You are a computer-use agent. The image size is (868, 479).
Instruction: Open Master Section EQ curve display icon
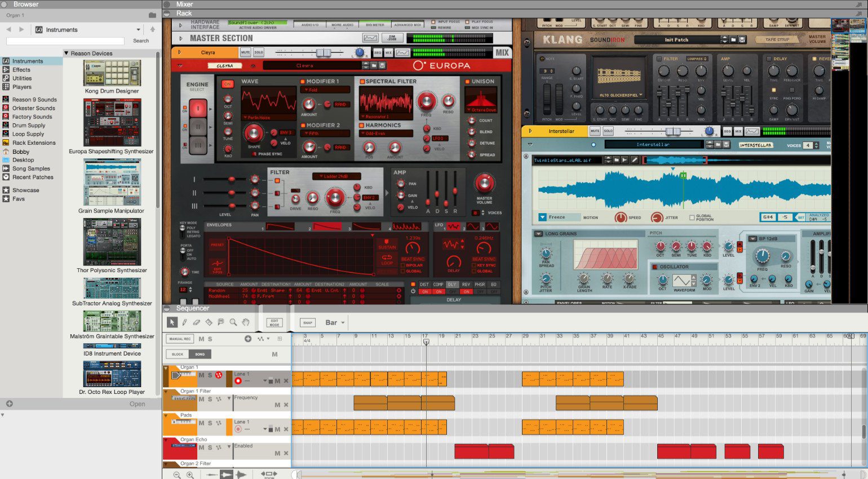[x=370, y=38]
